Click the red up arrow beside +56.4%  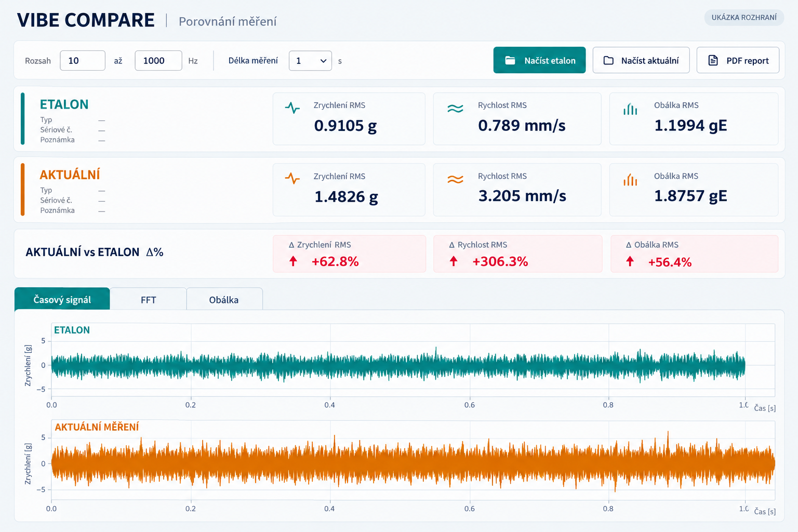pos(630,261)
